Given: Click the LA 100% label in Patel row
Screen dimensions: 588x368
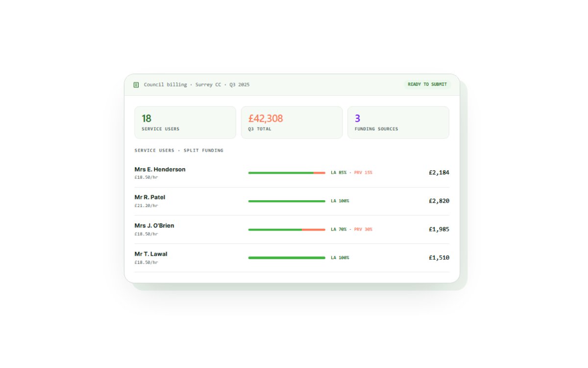Looking at the screenshot, I should coord(340,201).
